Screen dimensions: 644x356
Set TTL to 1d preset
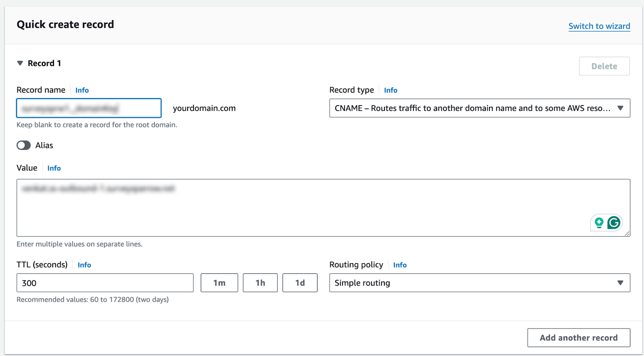pos(300,283)
